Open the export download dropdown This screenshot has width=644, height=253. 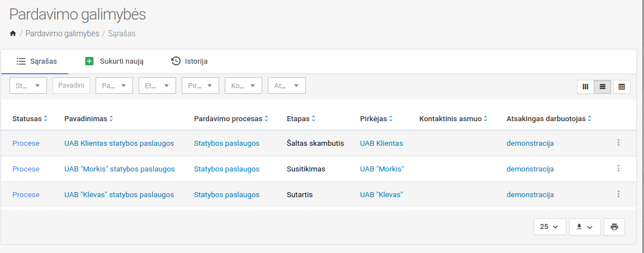tap(585, 227)
